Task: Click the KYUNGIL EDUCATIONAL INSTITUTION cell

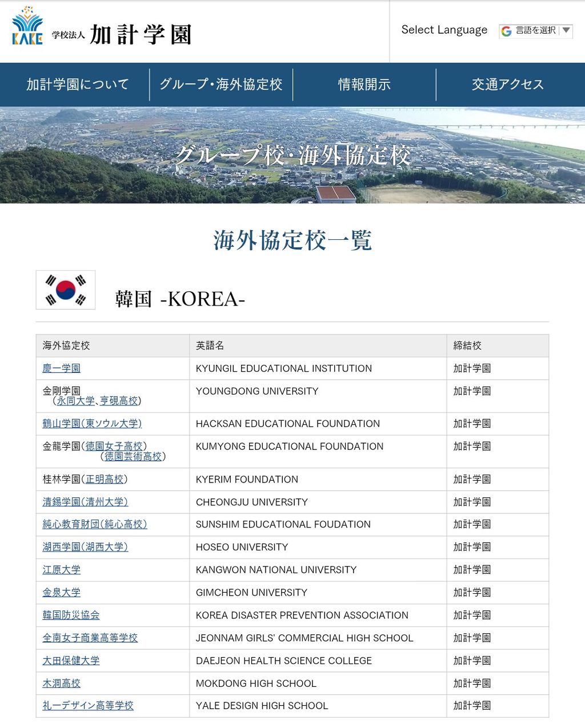Action: [318, 368]
